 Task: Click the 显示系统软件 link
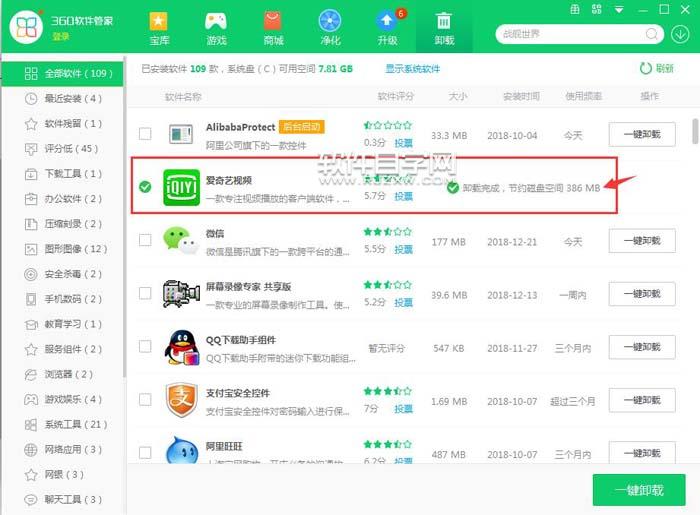(x=412, y=69)
